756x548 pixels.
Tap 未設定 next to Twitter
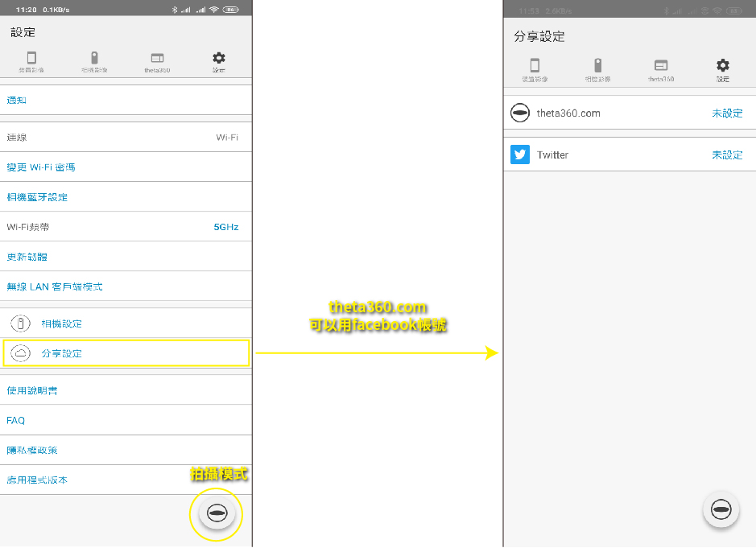727,155
